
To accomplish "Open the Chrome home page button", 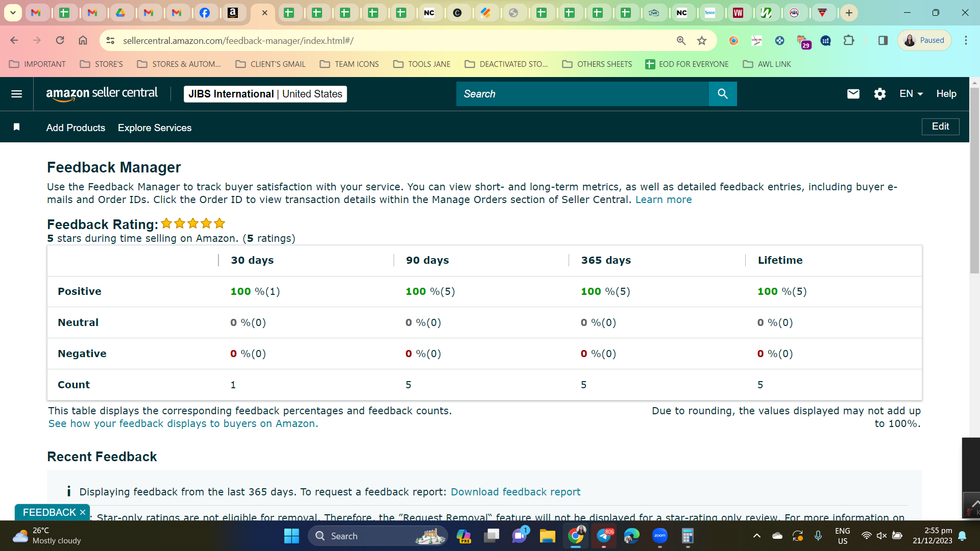I will (83, 40).
